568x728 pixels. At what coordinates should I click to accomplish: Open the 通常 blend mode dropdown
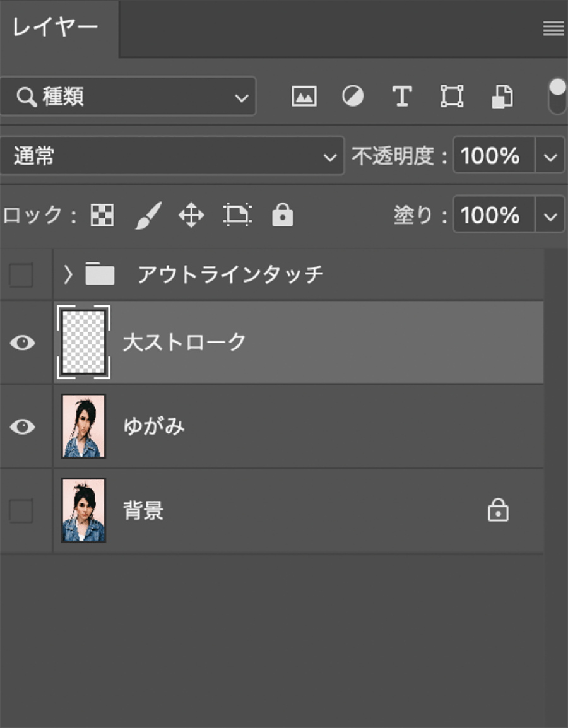[172, 156]
